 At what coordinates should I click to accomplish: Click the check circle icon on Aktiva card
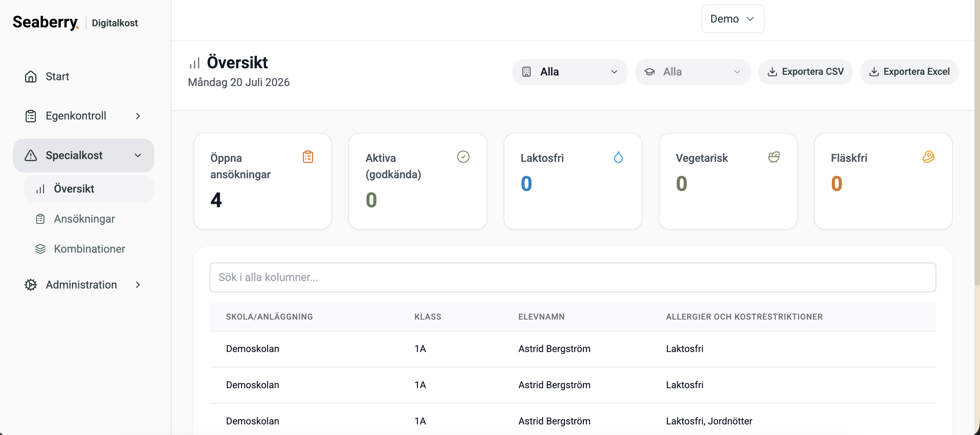(x=463, y=157)
